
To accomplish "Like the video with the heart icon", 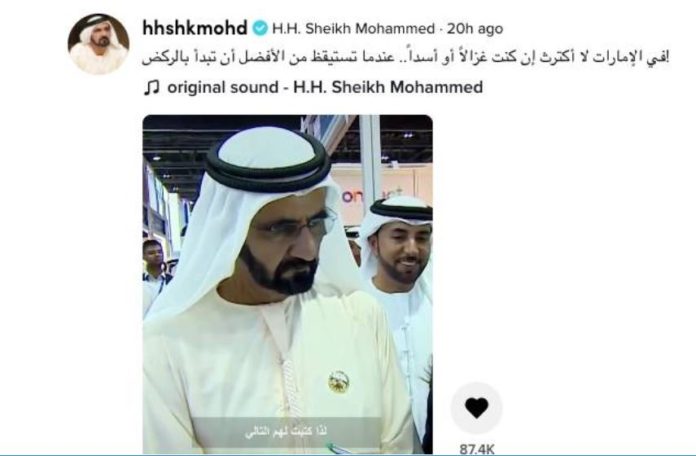I will click(477, 408).
